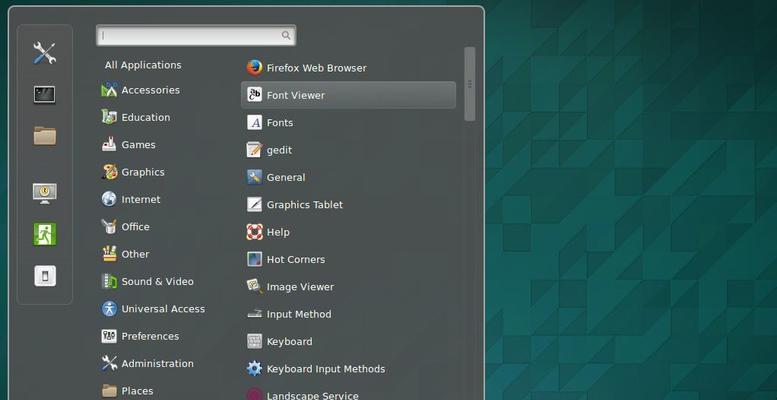
Task: Click inside the menu search field
Action: [196, 35]
